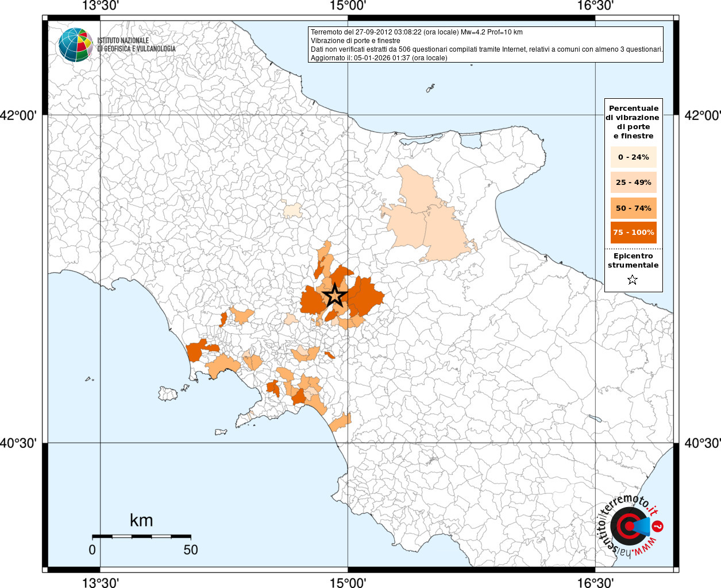Click the 'Percentuale di vibrazione' legend title
The width and height of the screenshot is (721, 588).
click(633, 122)
